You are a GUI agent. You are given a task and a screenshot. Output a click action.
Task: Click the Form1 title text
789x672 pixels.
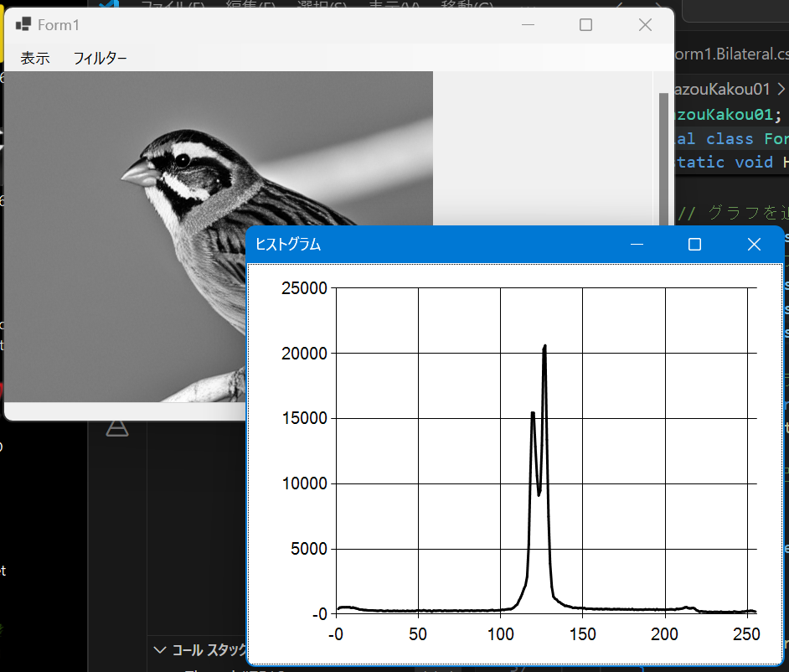(x=59, y=24)
